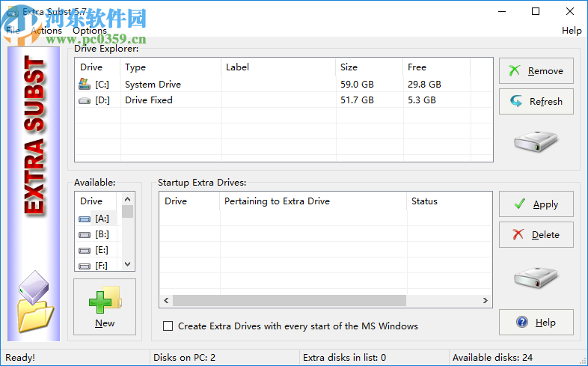The height and width of the screenshot is (366, 588).
Task: Create a New extra drive
Action: tap(105, 307)
